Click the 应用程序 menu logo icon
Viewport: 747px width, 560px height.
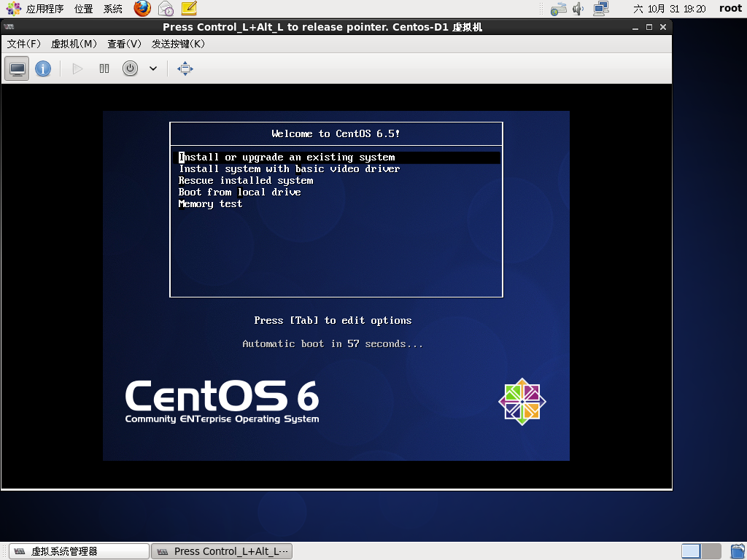[13, 9]
